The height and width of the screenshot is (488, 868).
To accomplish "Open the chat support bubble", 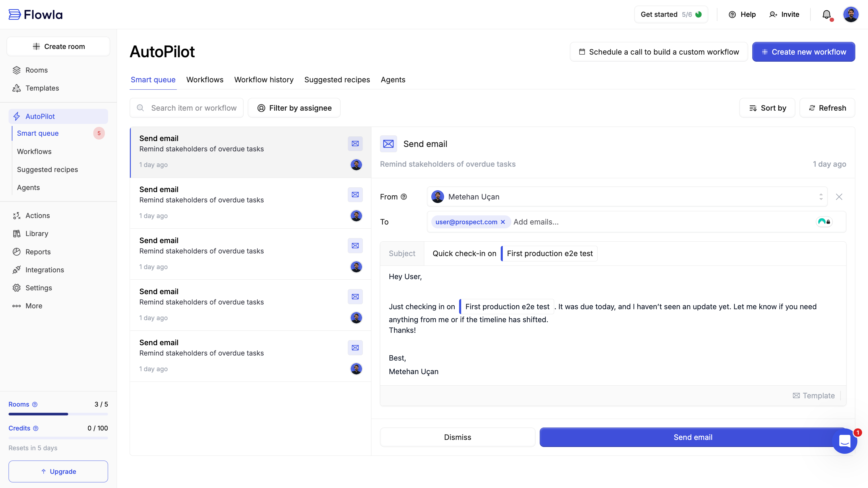I will 844,441.
